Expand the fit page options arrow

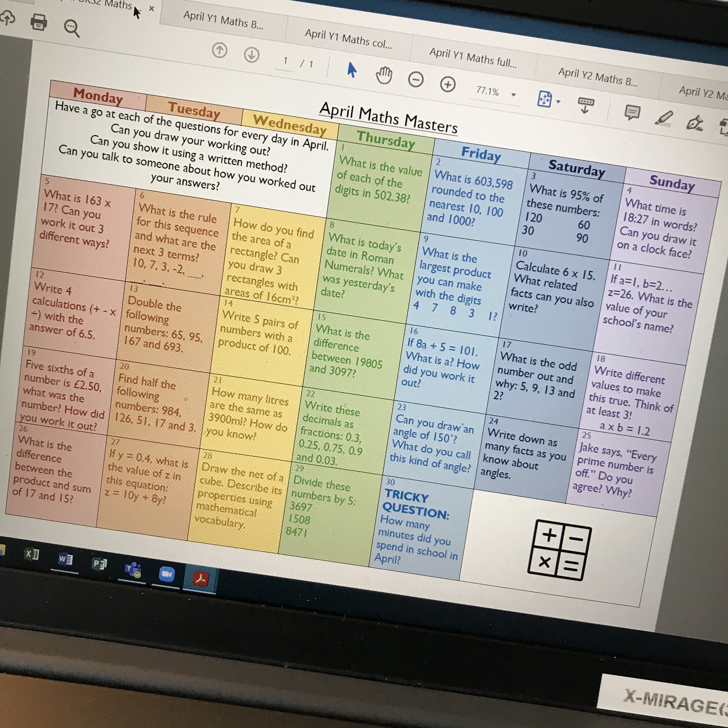(x=559, y=101)
